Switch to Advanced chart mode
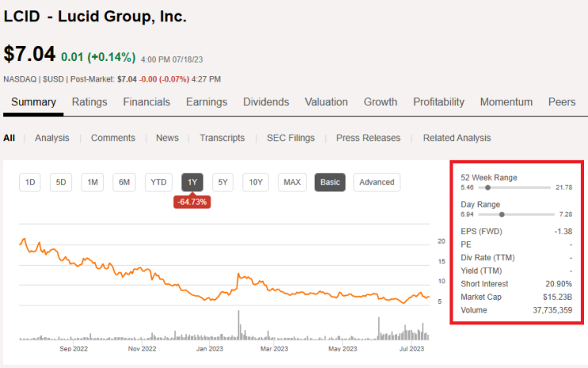 point(377,182)
